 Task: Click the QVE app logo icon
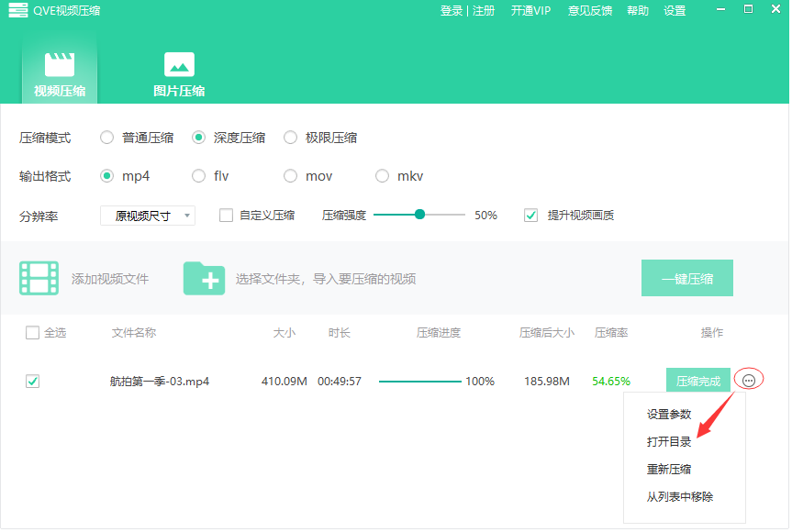click(x=18, y=11)
